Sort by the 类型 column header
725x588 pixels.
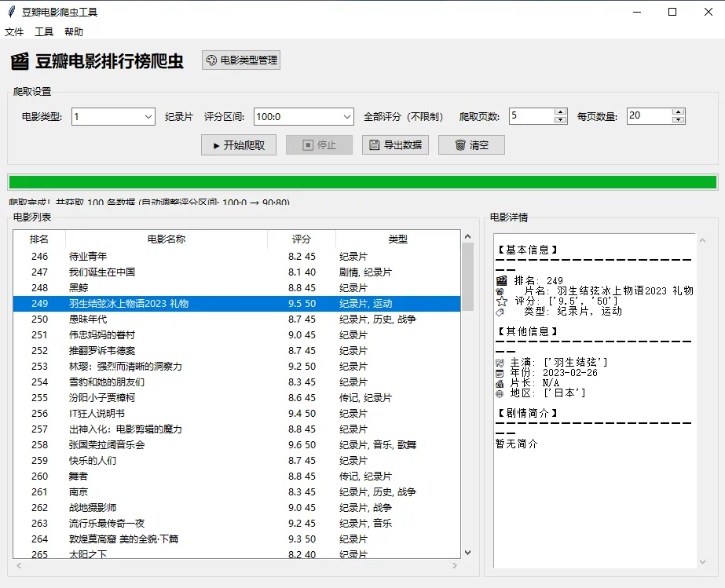(397, 239)
